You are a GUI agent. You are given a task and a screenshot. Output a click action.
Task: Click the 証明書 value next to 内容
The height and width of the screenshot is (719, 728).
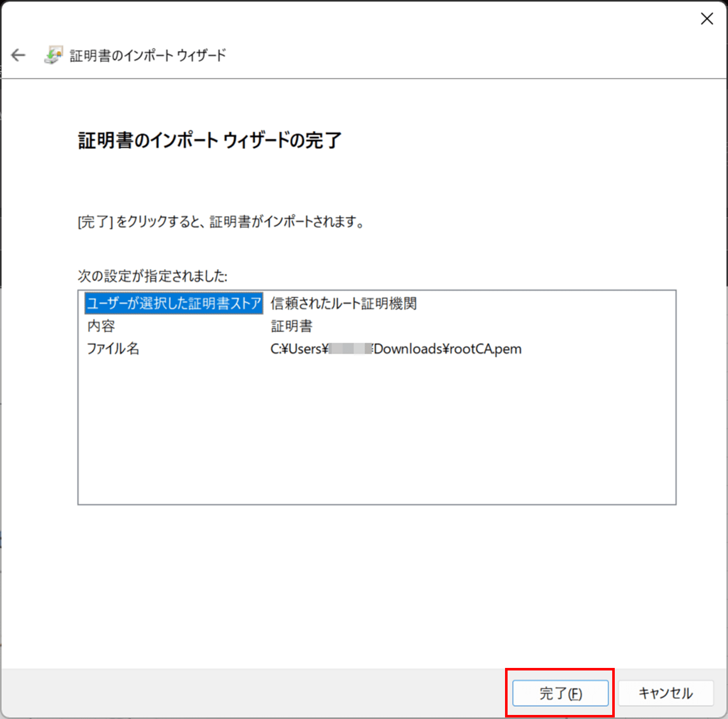coord(291,326)
